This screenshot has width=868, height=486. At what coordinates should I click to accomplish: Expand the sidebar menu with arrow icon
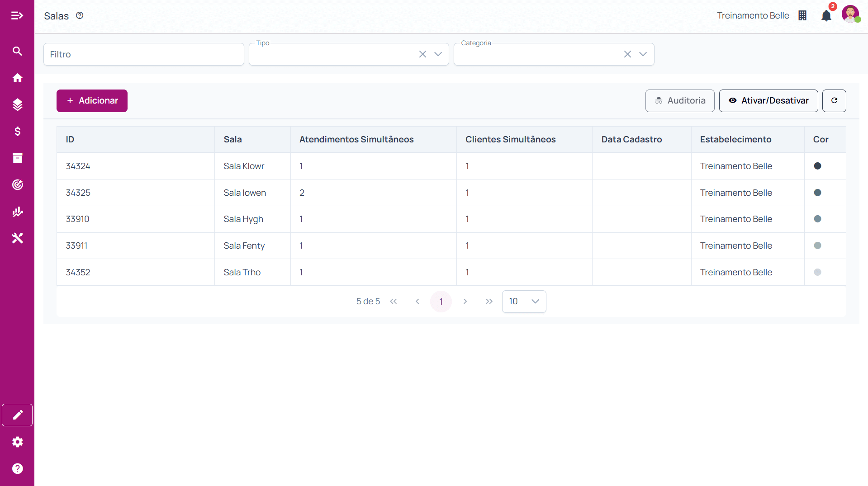[x=17, y=16]
